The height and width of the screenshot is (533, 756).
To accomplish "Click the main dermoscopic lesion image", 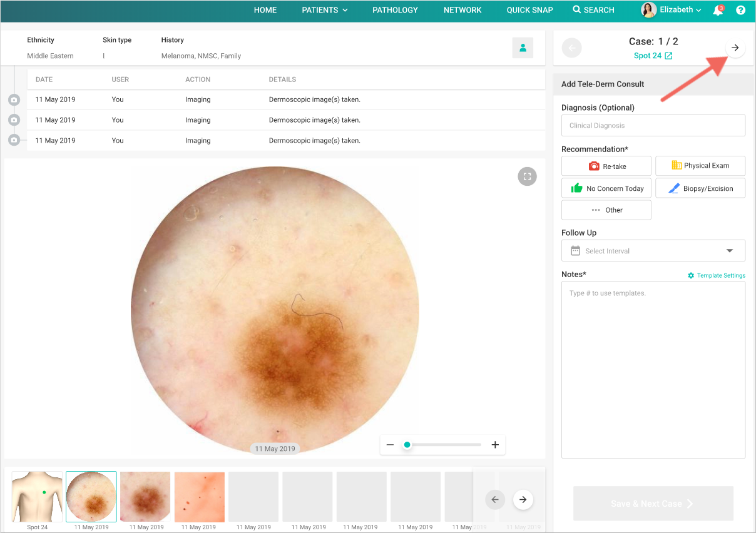I will 275,310.
